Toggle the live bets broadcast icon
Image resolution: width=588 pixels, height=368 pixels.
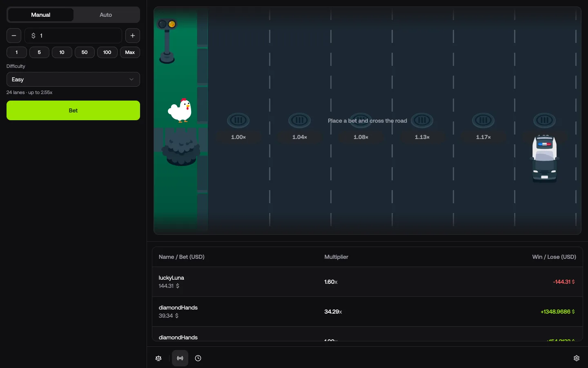(x=180, y=358)
